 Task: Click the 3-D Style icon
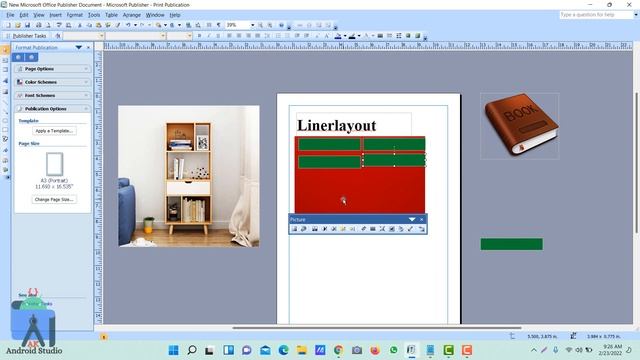coord(418,36)
